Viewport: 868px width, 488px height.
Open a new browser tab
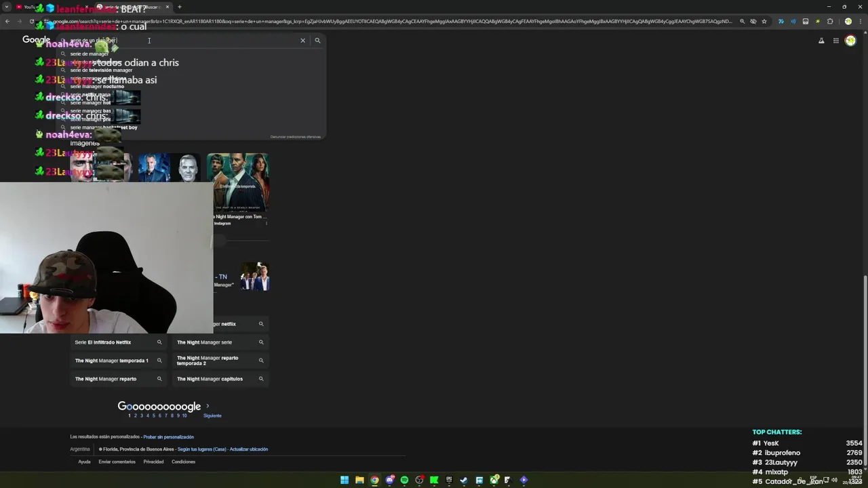pyautogui.click(x=179, y=7)
